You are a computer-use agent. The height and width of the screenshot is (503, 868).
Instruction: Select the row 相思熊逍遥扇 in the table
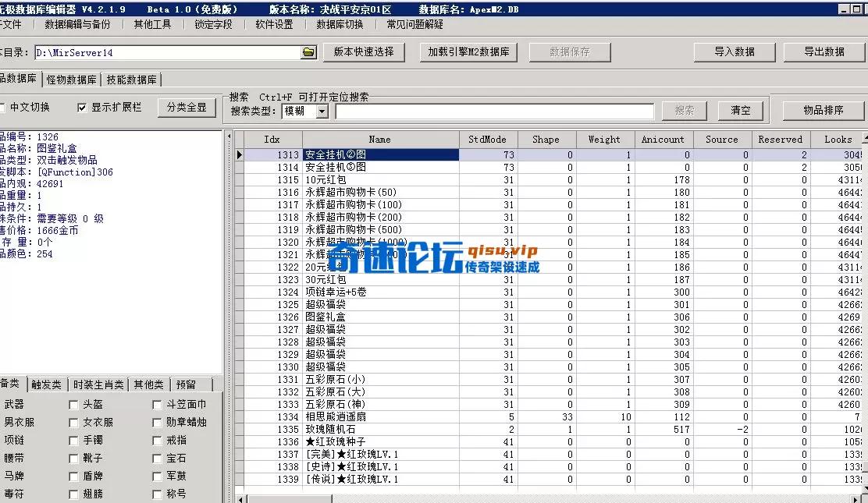tap(351, 416)
